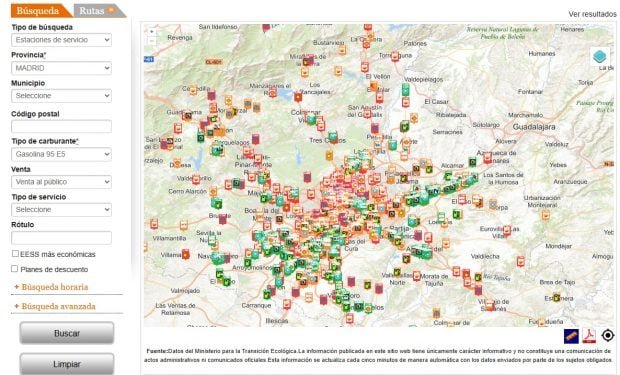Select the station marker at Cercedilla
Image resolution: width=620 pixels, height=375 pixels.
coord(193,90)
